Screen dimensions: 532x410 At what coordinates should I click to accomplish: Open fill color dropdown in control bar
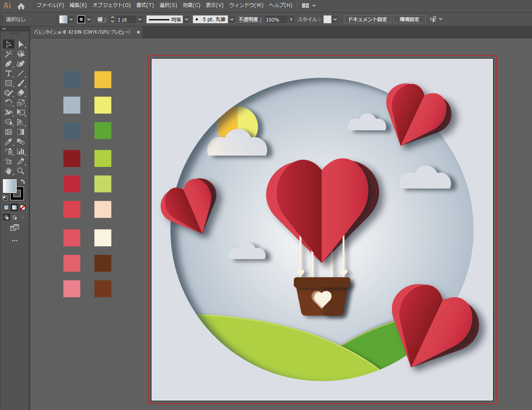(x=71, y=20)
